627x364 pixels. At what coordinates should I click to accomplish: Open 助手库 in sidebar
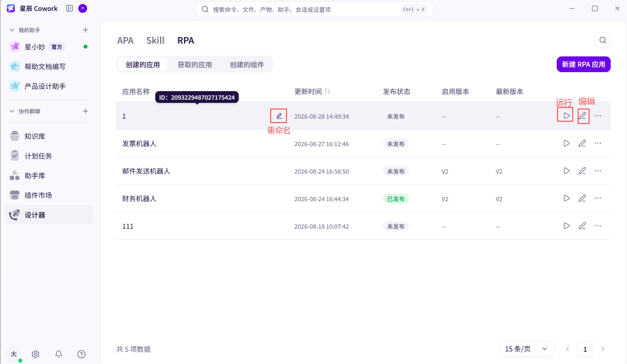(49, 176)
